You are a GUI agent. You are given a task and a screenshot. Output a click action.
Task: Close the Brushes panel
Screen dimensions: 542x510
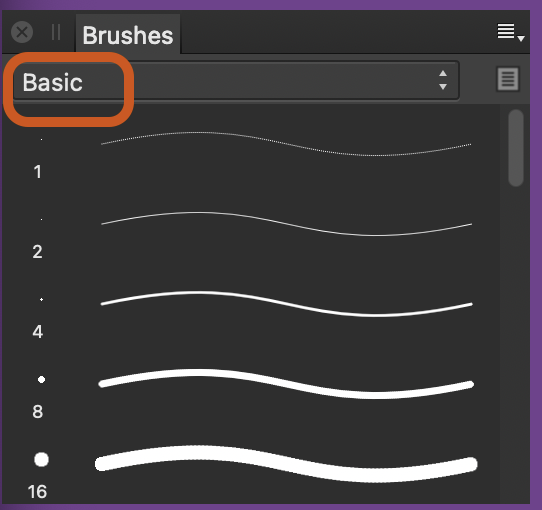22,32
